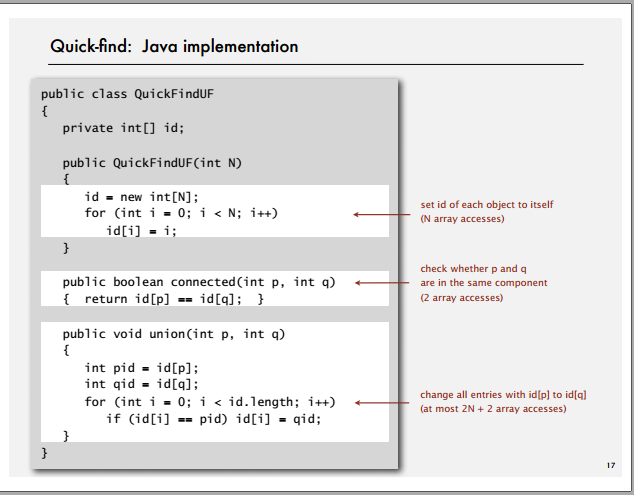Click the 'private int[] id;' declaration
634x496 pixels.
point(123,128)
